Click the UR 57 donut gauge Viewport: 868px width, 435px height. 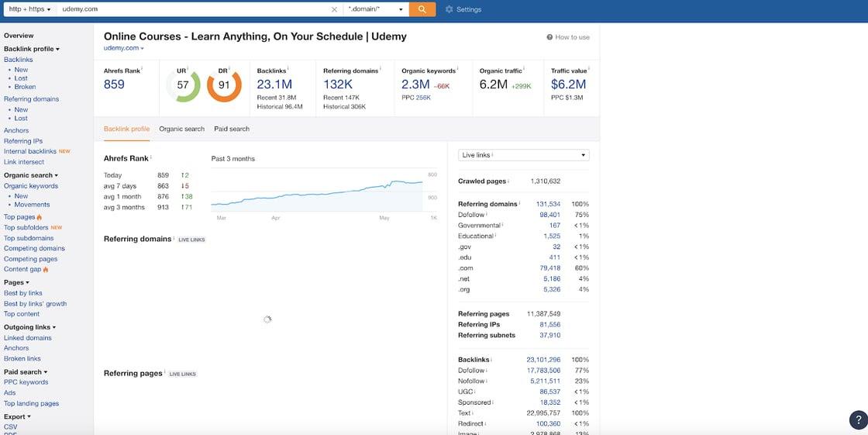tap(183, 86)
